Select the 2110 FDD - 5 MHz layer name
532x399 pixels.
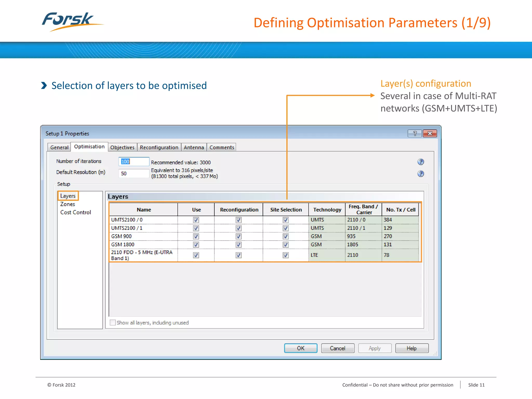(x=143, y=255)
